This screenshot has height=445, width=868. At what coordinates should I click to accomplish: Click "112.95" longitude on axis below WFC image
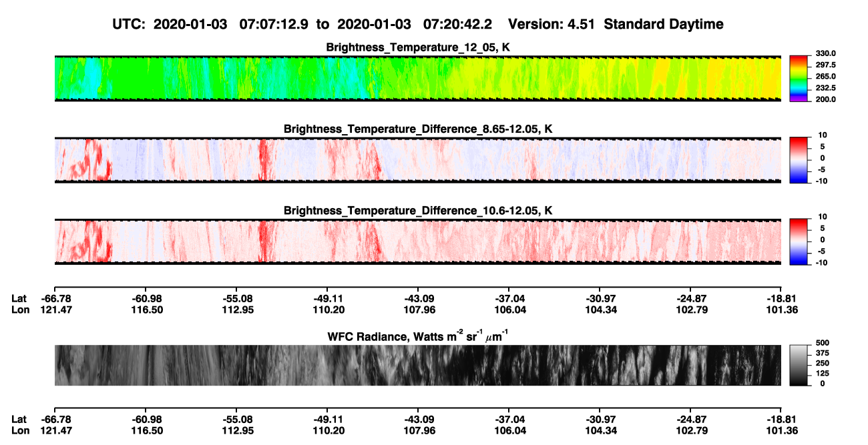(236, 431)
